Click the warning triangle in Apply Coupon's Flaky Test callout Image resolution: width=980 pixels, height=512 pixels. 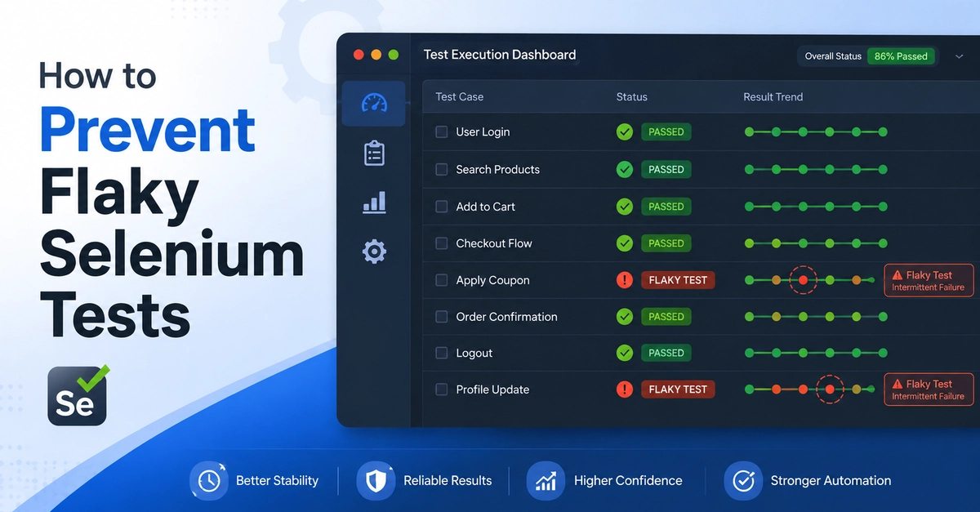coord(898,276)
